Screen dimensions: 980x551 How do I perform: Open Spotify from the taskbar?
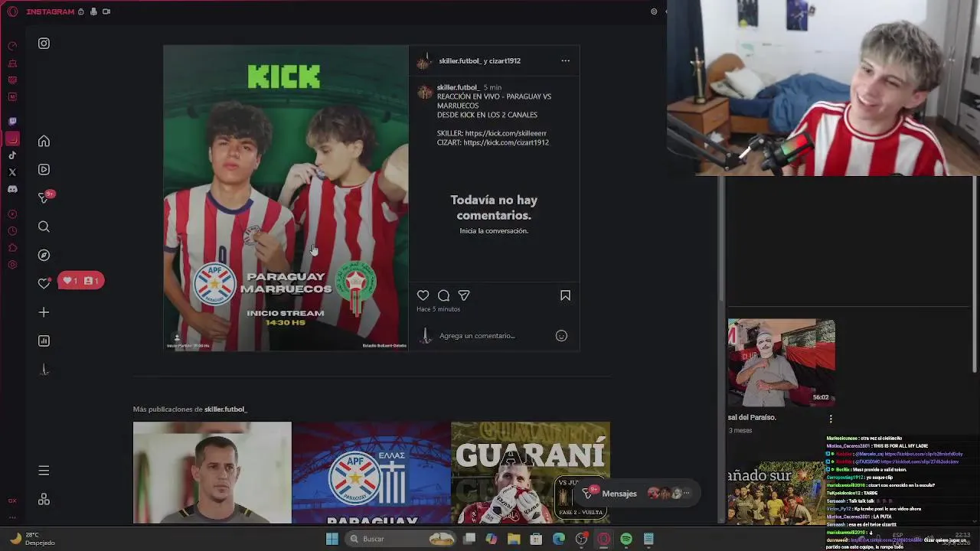pos(626,539)
